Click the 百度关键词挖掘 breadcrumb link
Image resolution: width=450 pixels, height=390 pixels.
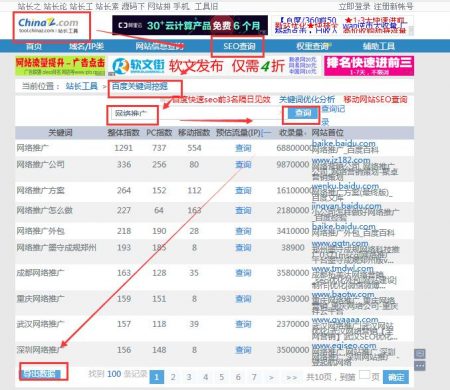(140, 86)
